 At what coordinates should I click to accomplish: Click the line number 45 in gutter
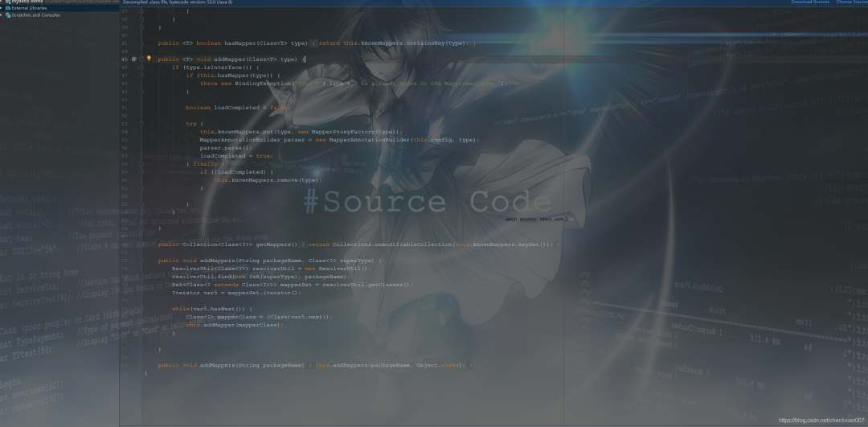pos(125,60)
